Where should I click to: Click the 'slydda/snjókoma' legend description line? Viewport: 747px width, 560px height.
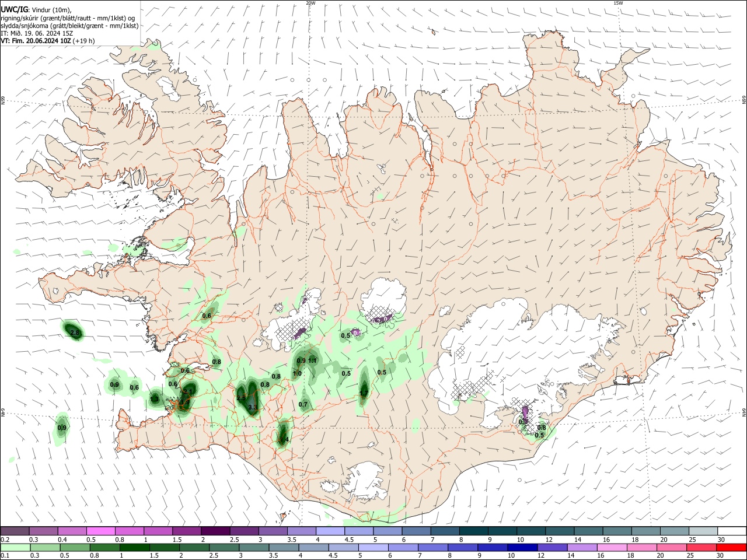pos(70,26)
